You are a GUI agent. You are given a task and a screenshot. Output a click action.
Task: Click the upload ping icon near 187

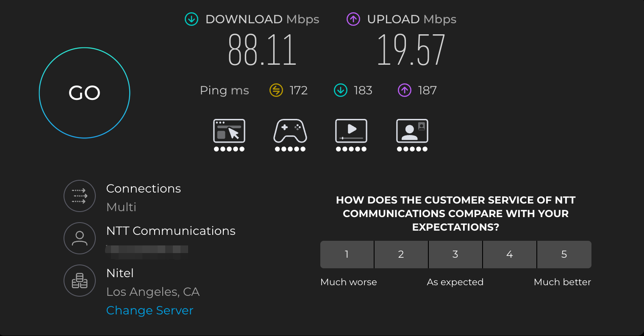coord(405,90)
